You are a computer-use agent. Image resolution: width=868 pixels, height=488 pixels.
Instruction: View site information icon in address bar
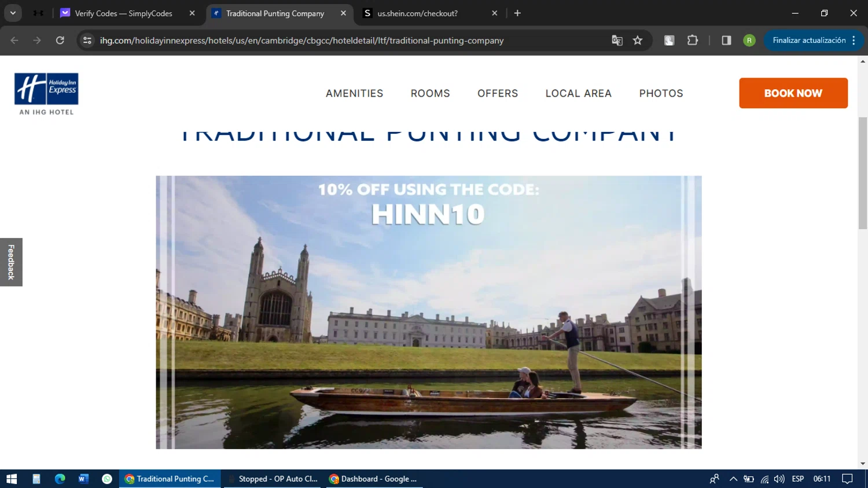(x=87, y=41)
